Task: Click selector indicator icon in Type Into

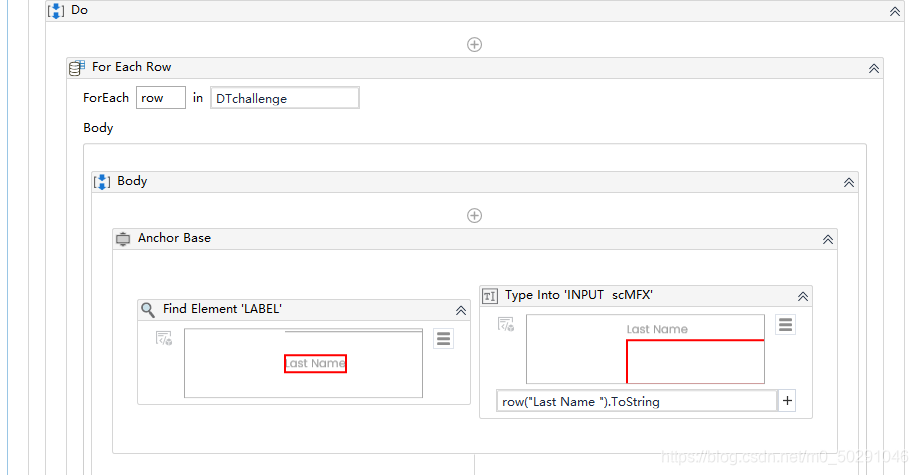Action: point(506,324)
